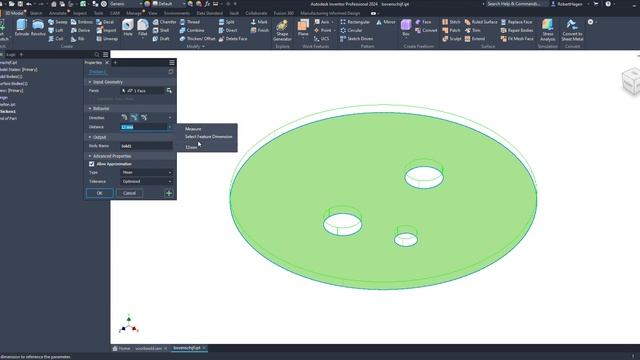Open the Generic material dropdown

(127, 4)
